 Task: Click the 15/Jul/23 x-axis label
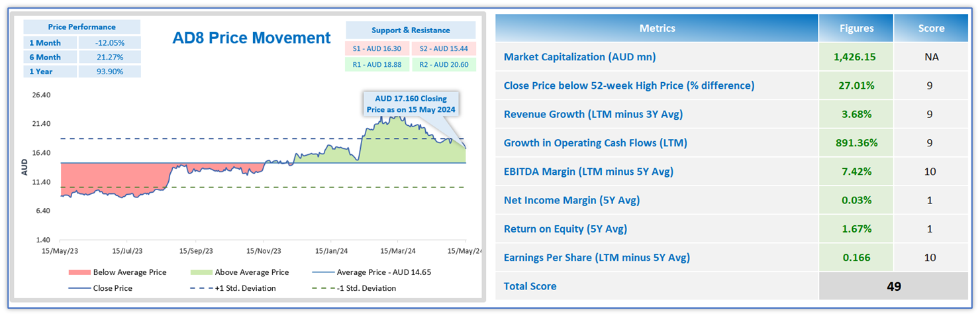pos(128,251)
